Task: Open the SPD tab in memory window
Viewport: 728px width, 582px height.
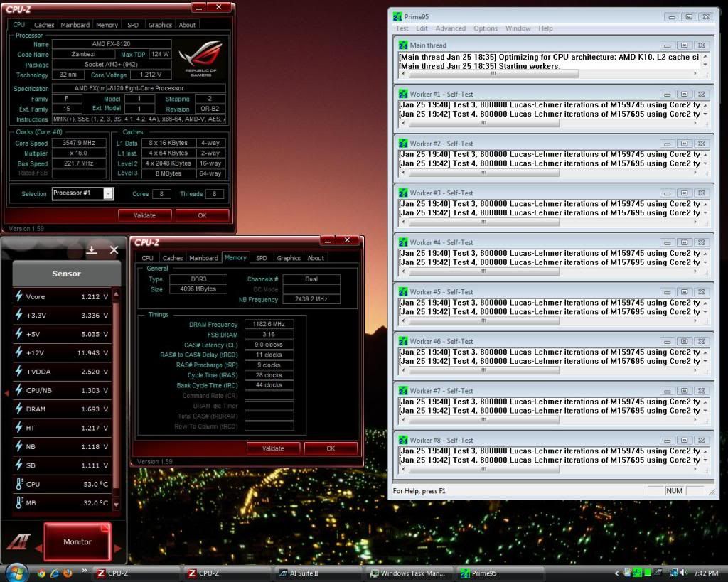Action: pyautogui.click(x=262, y=258)
